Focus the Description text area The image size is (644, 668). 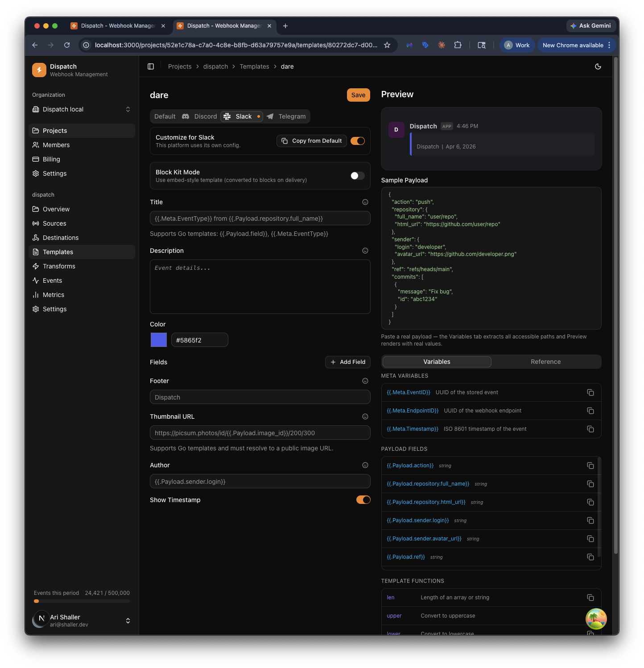click(260, 287)
